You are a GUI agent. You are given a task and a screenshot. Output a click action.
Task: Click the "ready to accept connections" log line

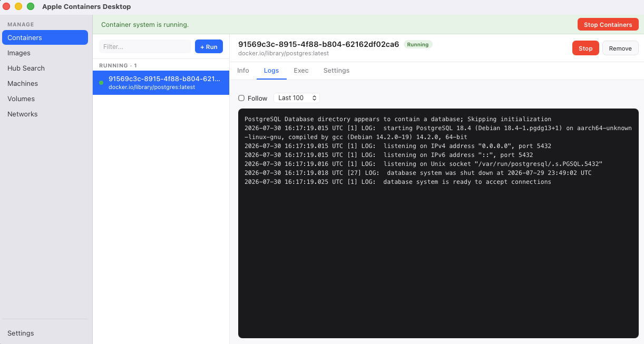pos(398,182)
